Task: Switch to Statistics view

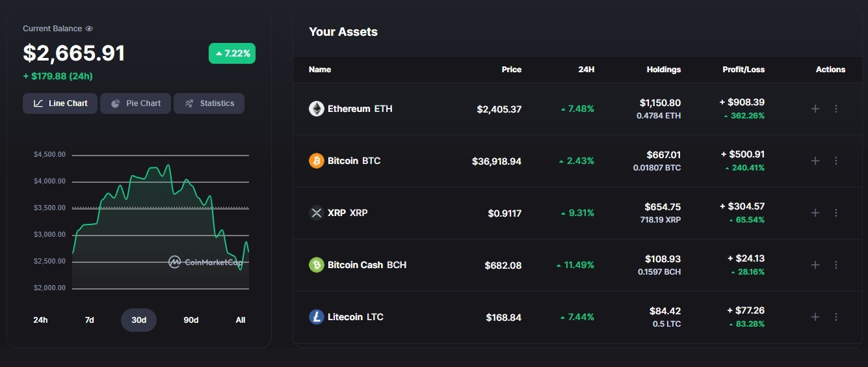Action: (209, 103)
